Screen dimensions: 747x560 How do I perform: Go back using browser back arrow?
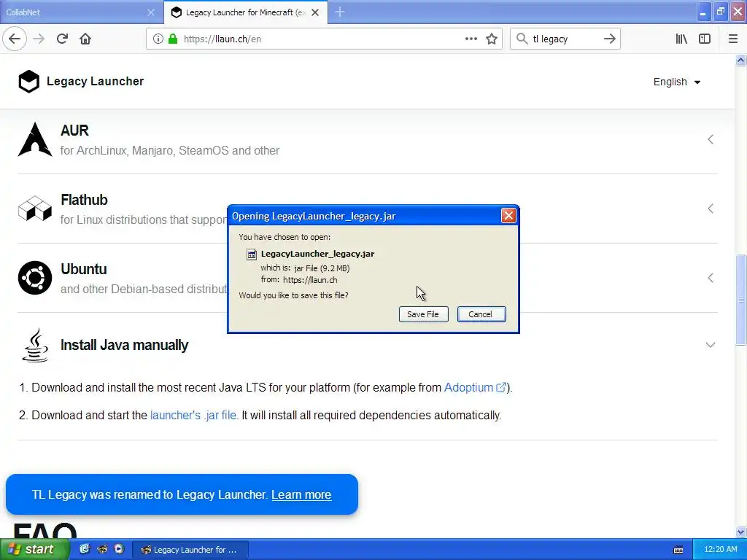click(15, 39)
